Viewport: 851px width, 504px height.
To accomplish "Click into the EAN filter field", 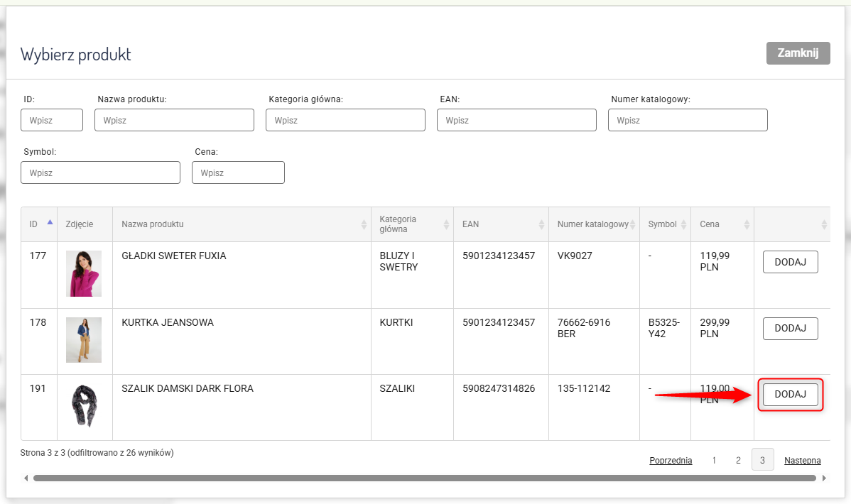I will click(516, 120).
